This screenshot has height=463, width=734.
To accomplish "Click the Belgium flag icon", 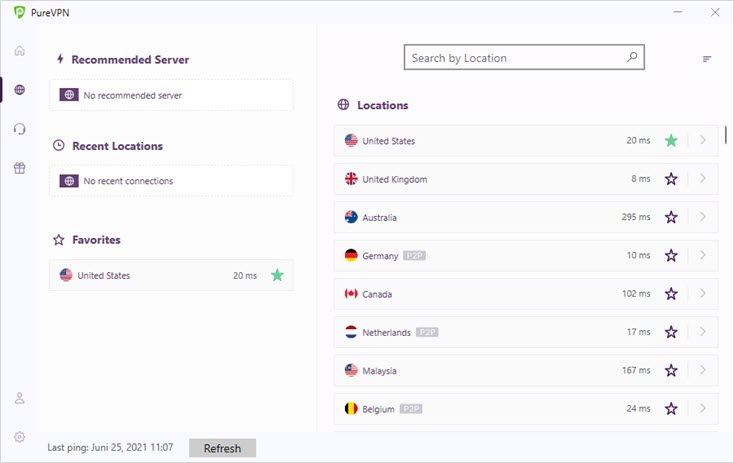I will (x=351, y=409).
